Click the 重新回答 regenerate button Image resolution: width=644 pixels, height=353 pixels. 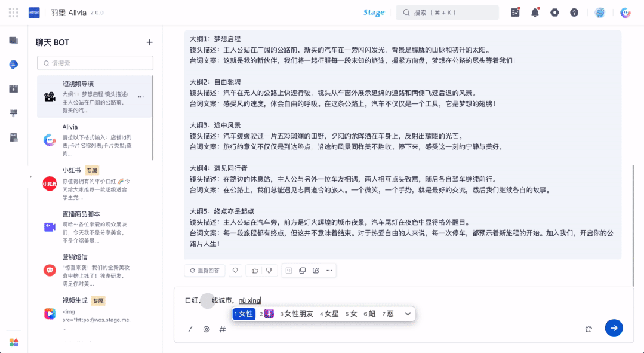click(205, 271)
